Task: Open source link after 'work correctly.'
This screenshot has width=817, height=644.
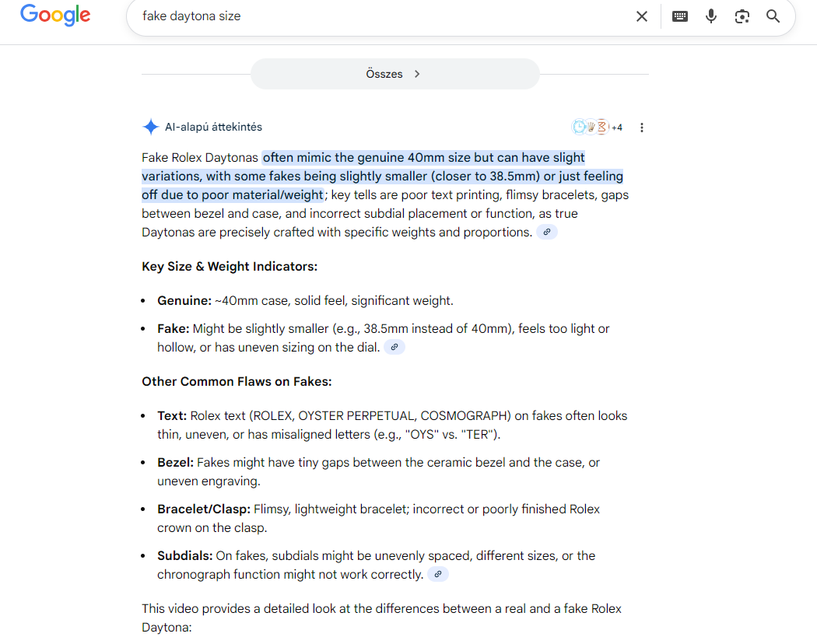Action: click(x=438, y=574)
